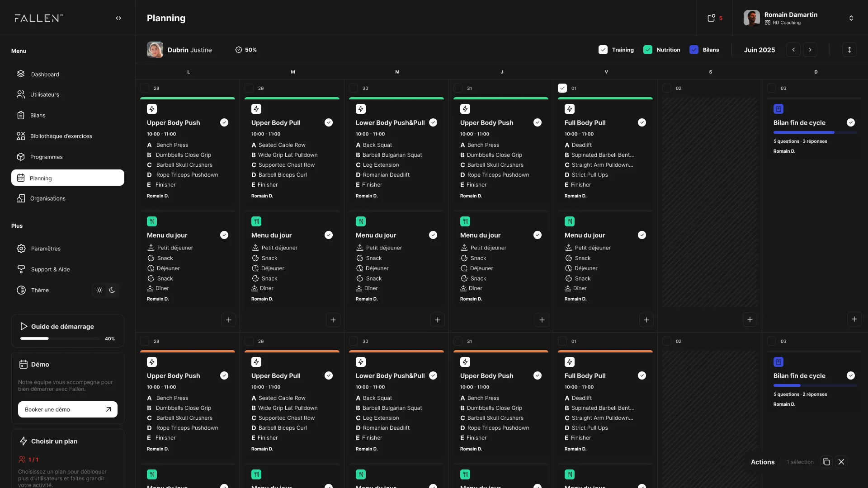Click nutrition fork icon on day 30 Menu du jour
Viewport: 868px width, 488px height.
(x=361, y=221)
